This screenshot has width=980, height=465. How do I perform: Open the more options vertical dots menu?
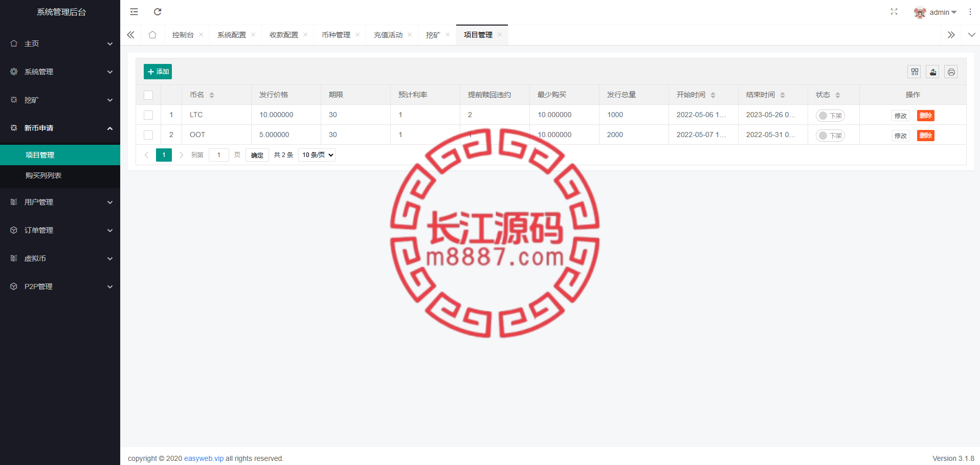pyautogui.click(x=970, y=12)
